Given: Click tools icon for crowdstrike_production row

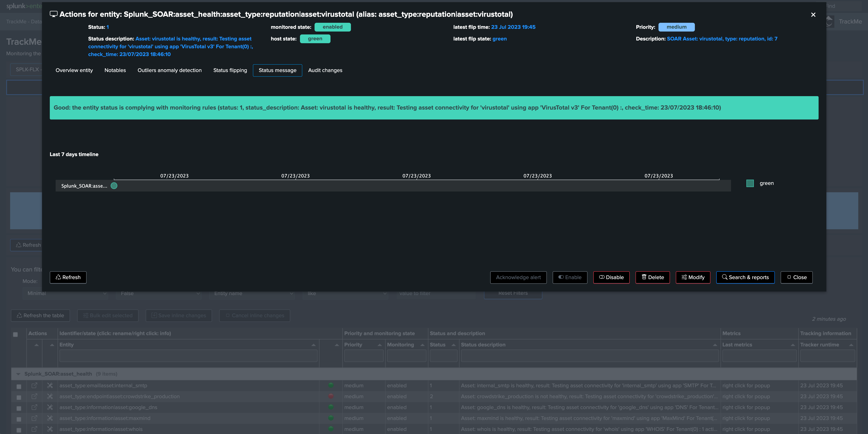Looking at the screenshot, I should (x=50, y=396).
